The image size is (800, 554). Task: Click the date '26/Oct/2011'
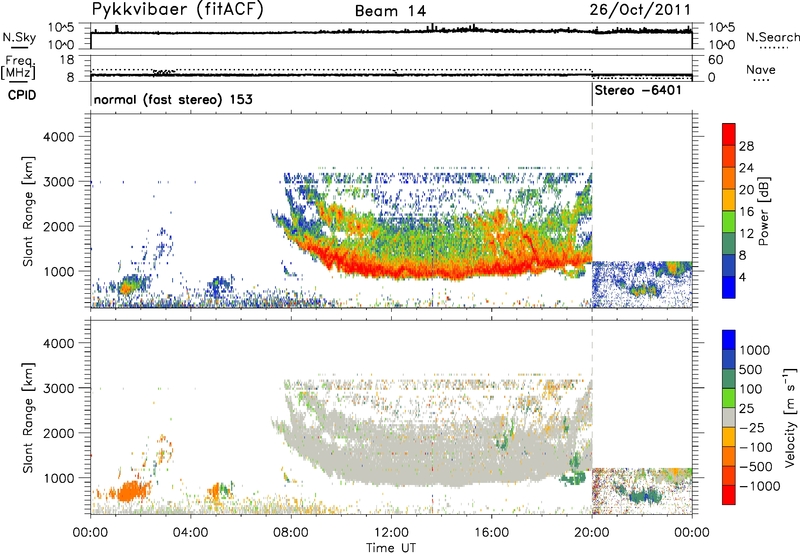[x=640, y=10]
